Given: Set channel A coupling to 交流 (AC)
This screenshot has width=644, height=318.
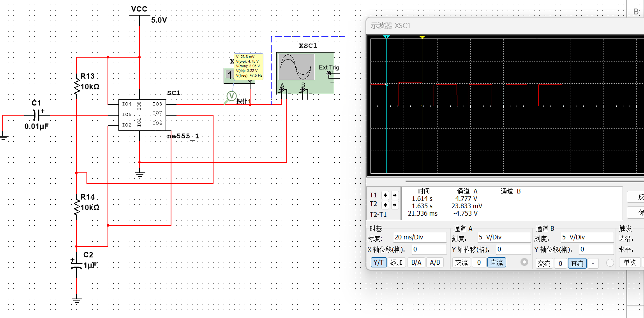Looking at the screenshot, I should pos(461,262).
